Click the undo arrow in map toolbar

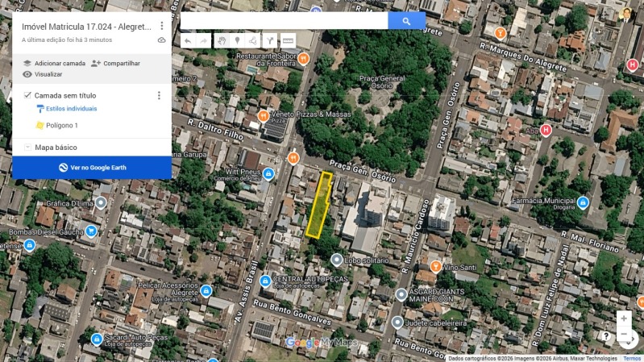[x=188, y=40]
